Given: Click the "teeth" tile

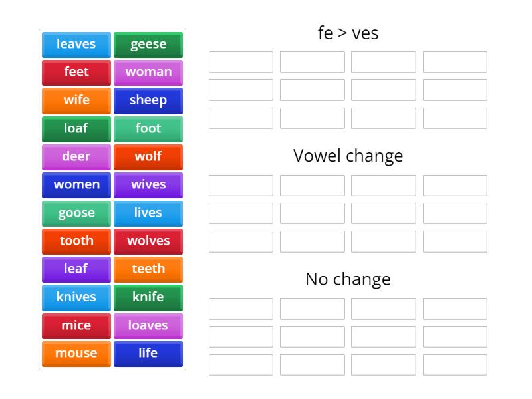Looking at the screenshot, I should pyautogui.click(x=148, y=269).
